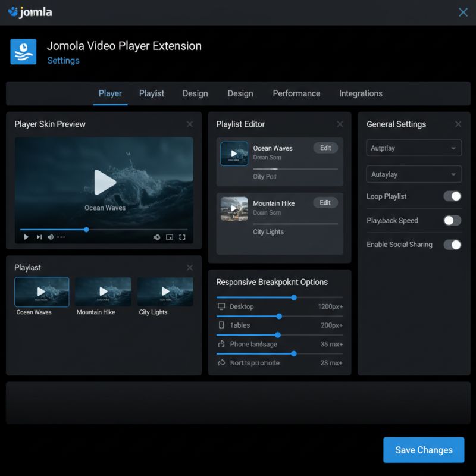Click the picture-in-picture icon in the player
The image size is (476, 476).
pyautogui.click(x=170, y=237)
